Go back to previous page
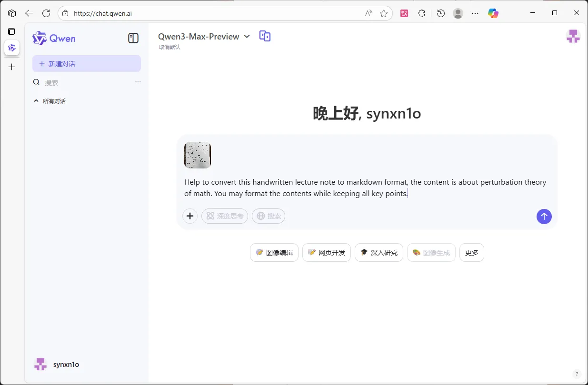Screen dimensions: 588x385 pos(29,13)
